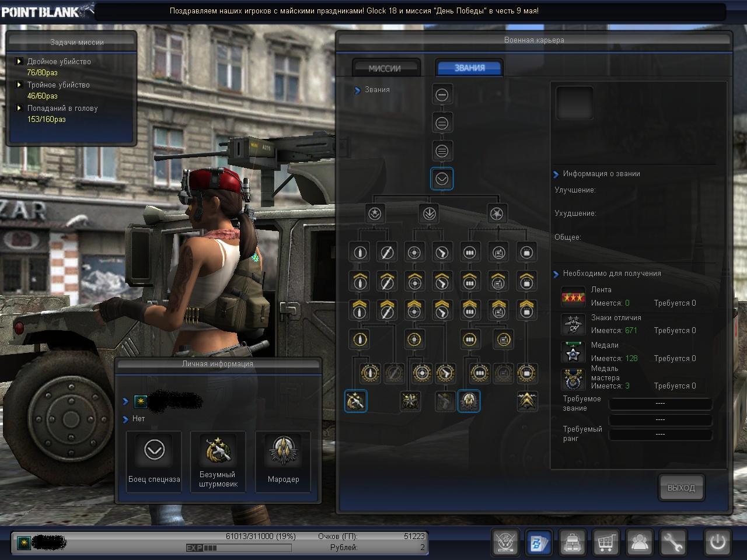Viewport: 747px width, 560px height.
Task: Click the empty rank preview thumbnail
Action: 574,103
